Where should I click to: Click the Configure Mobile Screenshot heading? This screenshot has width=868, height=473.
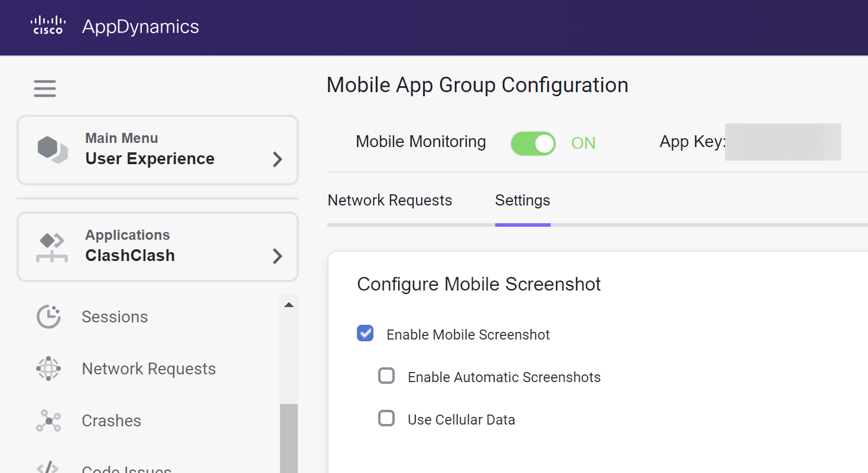point(479,284)
